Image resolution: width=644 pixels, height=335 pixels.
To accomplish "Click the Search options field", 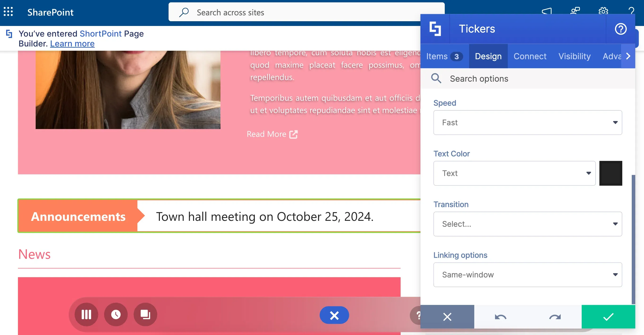I will tap(528, 79).
